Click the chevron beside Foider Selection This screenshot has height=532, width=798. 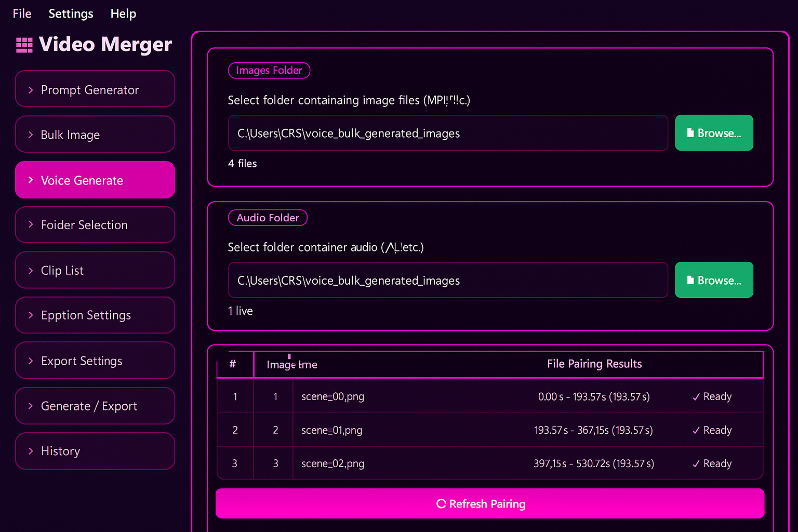pos(31,224)
